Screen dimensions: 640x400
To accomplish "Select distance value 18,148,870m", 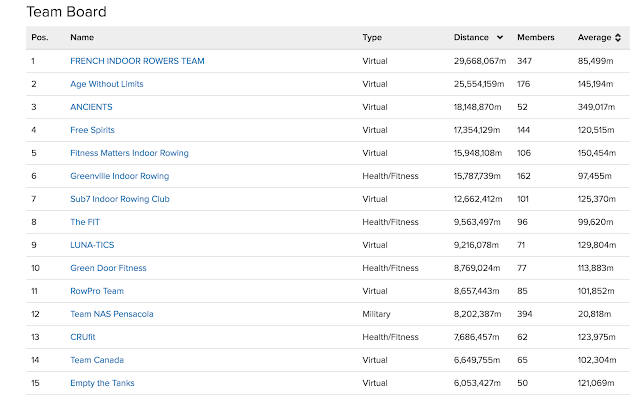I will click(x=478, y=107).
